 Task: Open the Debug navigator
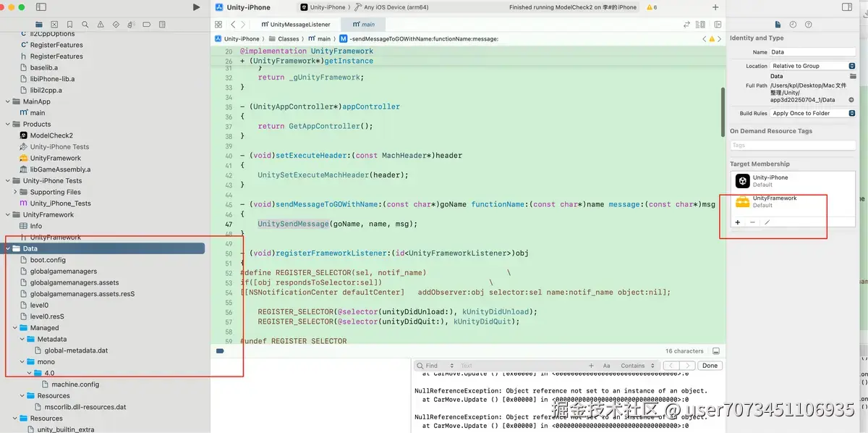point(132,25)
